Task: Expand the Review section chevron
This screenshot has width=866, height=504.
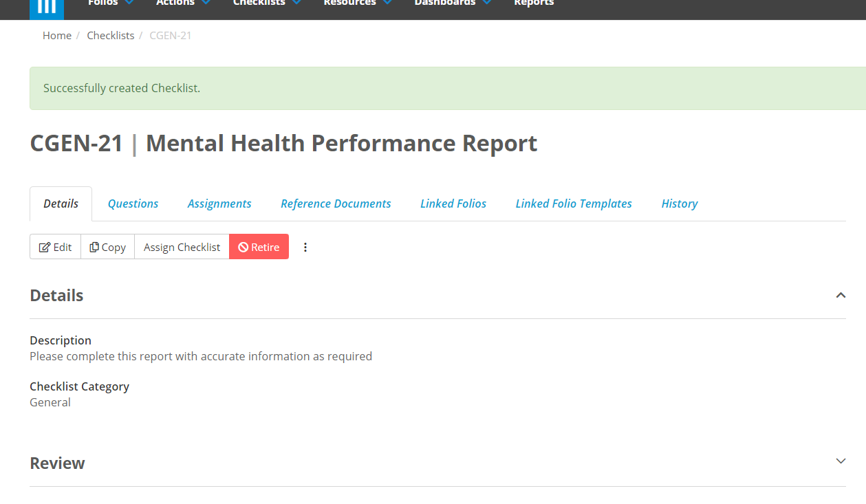Action: (x=841, y=461)
